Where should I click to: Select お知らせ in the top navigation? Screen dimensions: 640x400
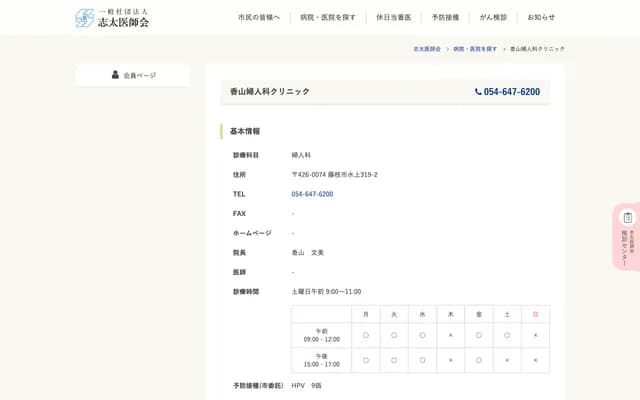[x=541, y=18]
